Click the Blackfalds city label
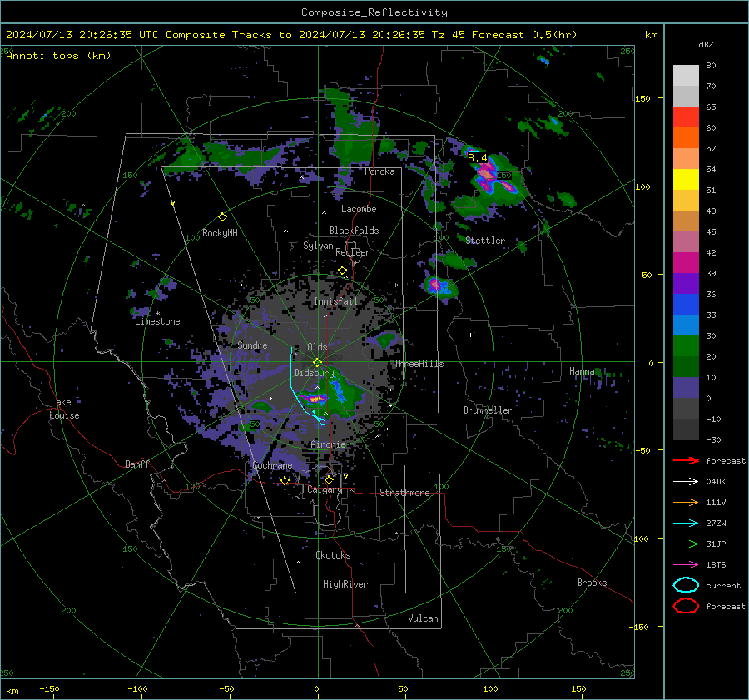 [x=354, y=231]
